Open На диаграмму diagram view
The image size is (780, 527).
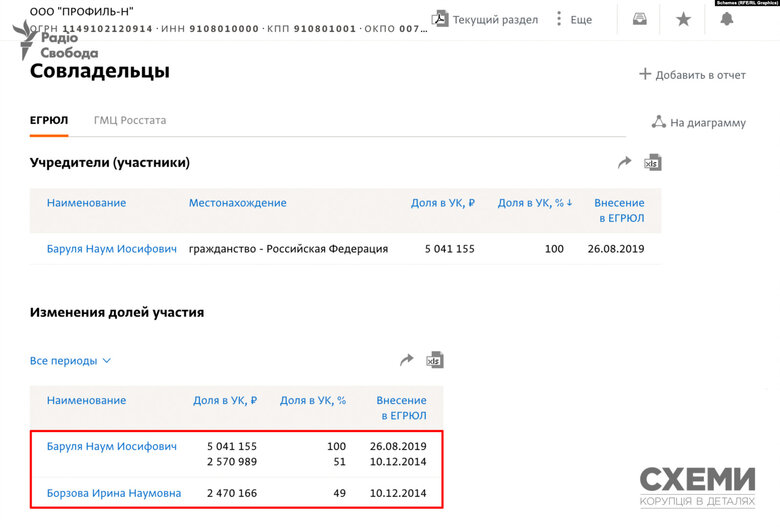coord(698,122)
